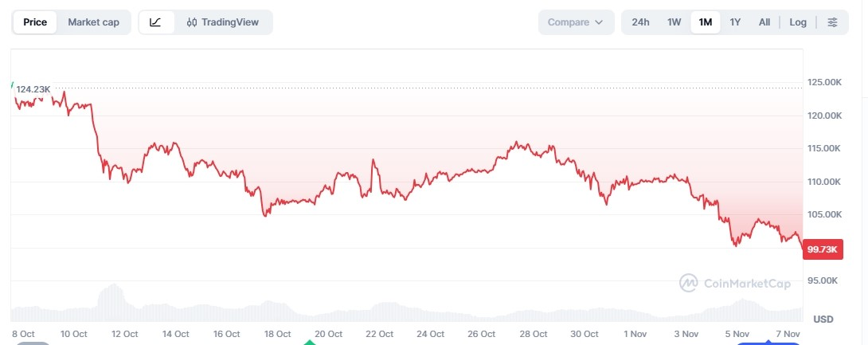Switch to the line chart view
The width and height of the screenshot is (868, 345).
coord(156,22)
